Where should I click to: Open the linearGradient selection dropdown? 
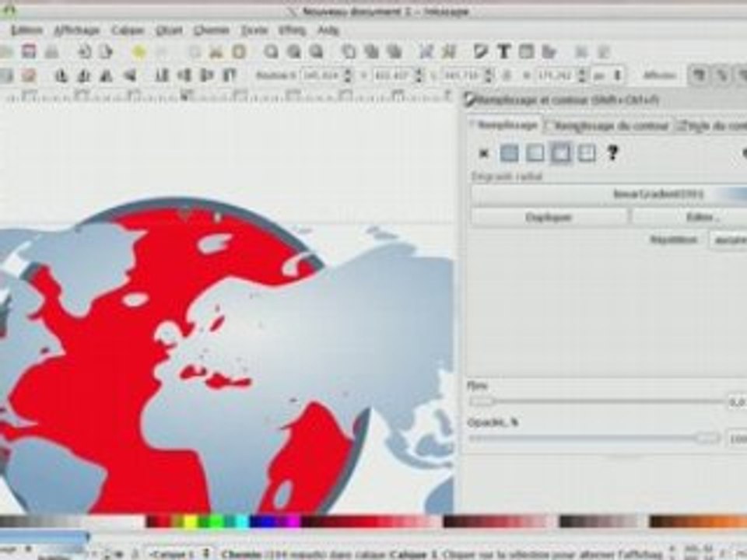608,194
